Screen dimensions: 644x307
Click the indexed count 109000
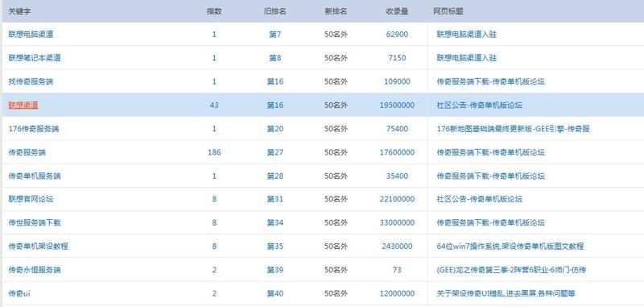click(397, 81)
